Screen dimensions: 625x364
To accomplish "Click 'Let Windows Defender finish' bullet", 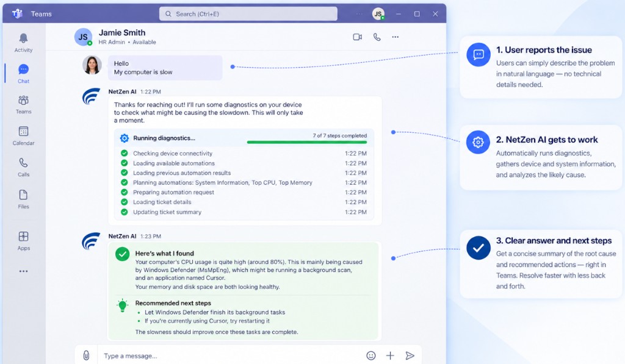I will point(215,312).
